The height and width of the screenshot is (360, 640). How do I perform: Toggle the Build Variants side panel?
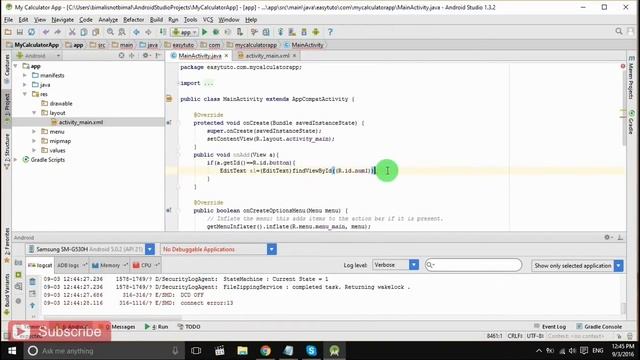pos(7,294)
